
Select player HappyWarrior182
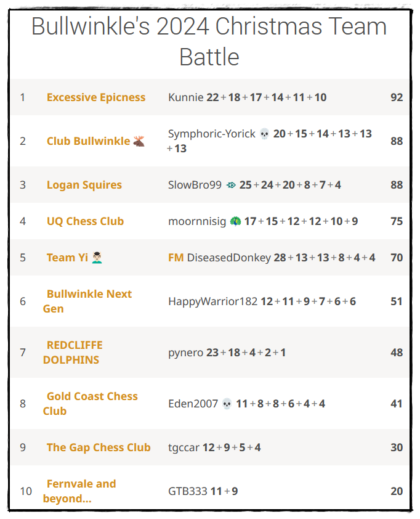pos(212,301)
